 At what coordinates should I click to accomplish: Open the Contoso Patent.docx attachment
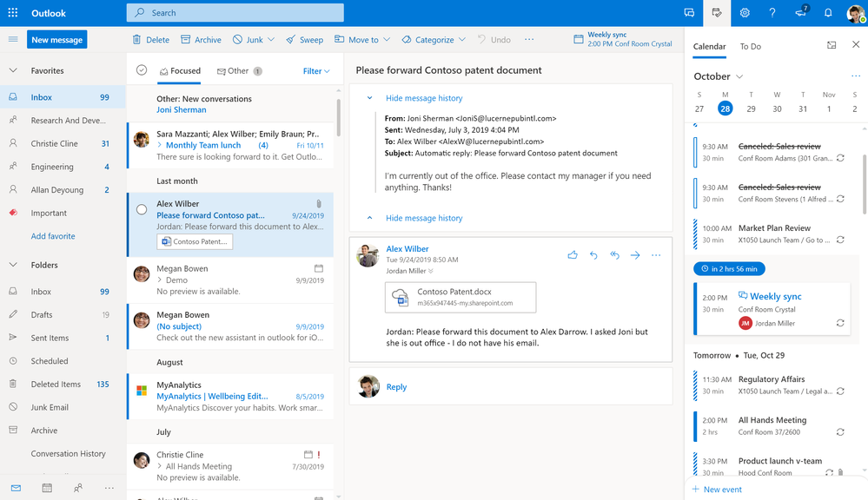point(461,297)
